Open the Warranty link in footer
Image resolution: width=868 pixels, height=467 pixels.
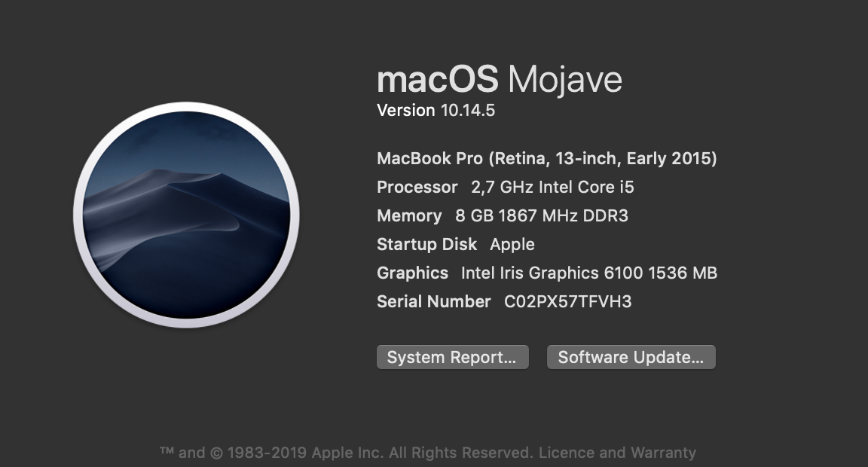(663, 453)
